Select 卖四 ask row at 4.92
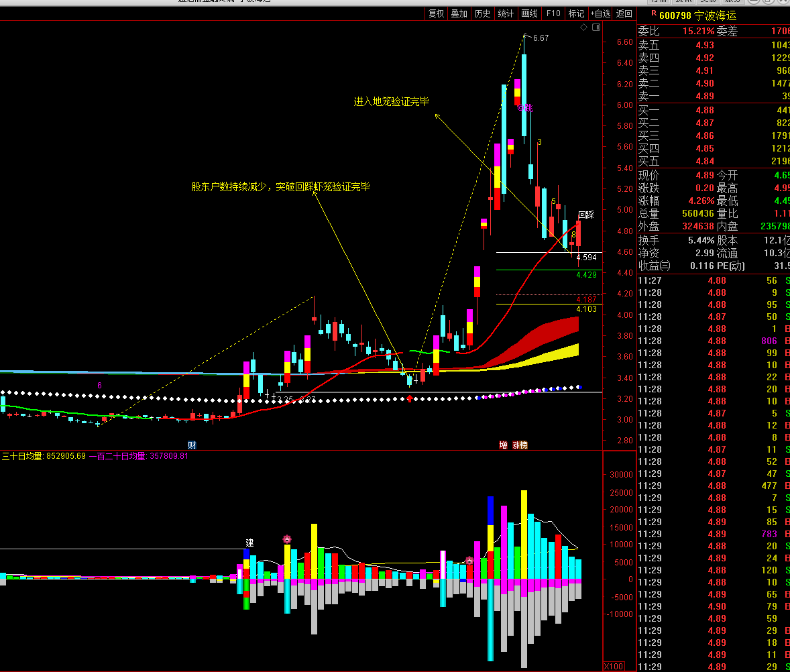 click(x=714, y=58)
